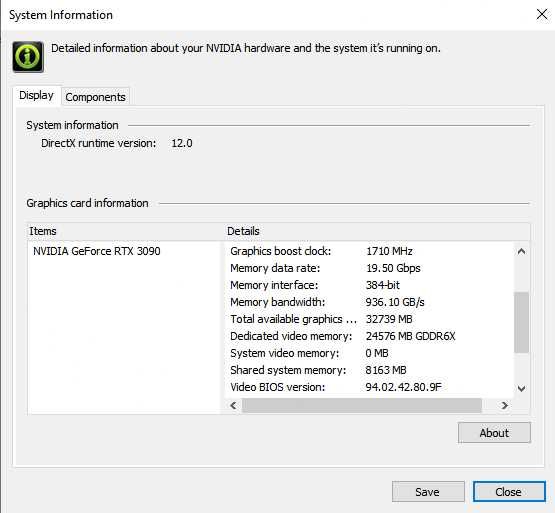Click the Close button
The image size is (555, 513).
(x=509, y=491)
